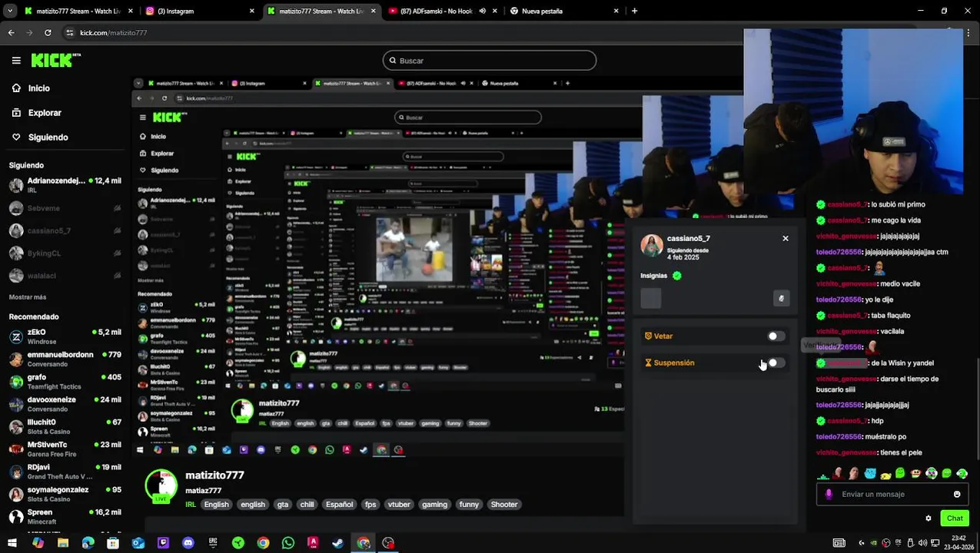Image resolution: width=980 pixels, height=553 pixels.
Task: Click chat message 'de la Wisin y yandel'
Action: (x=902, y=363)
